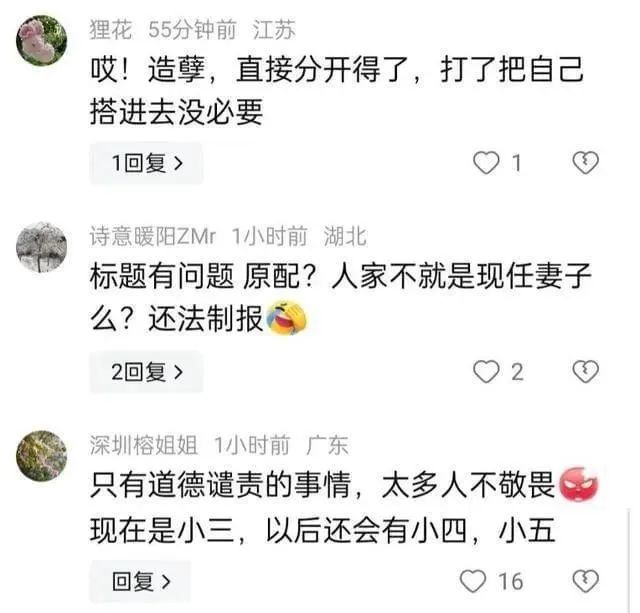Tap the laughing-crying emoji after 还法制报
The width and height of the screenshot is (640, 613).
287,318
